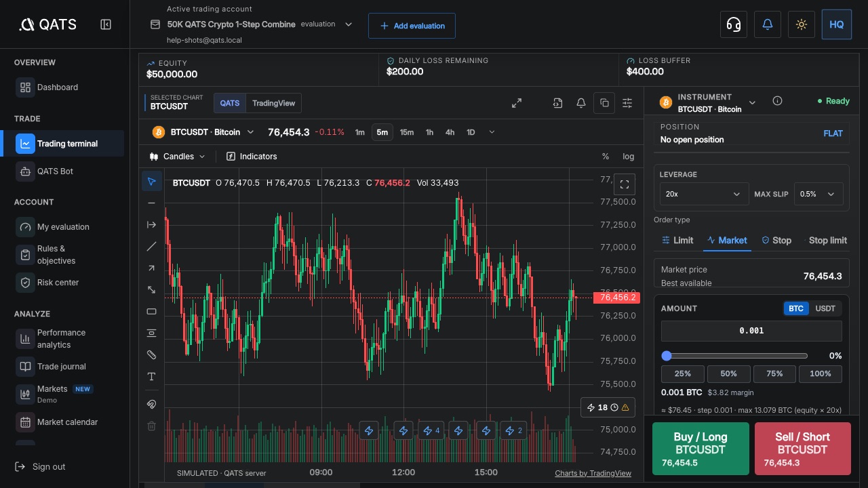
Task: Choose the 15m timeframe
Action: click(x=407, y=132)
